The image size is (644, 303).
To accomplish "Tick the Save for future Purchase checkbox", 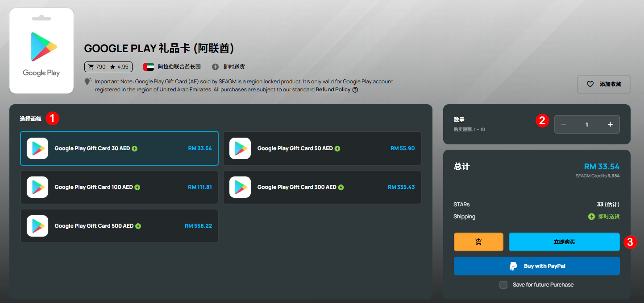I will [503, 285].
